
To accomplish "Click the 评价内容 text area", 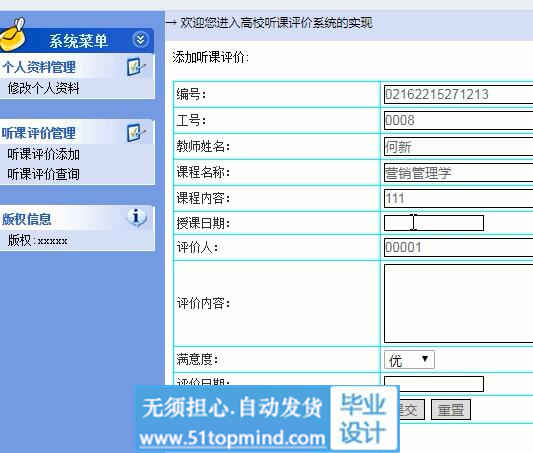I will tap(459, 303).
